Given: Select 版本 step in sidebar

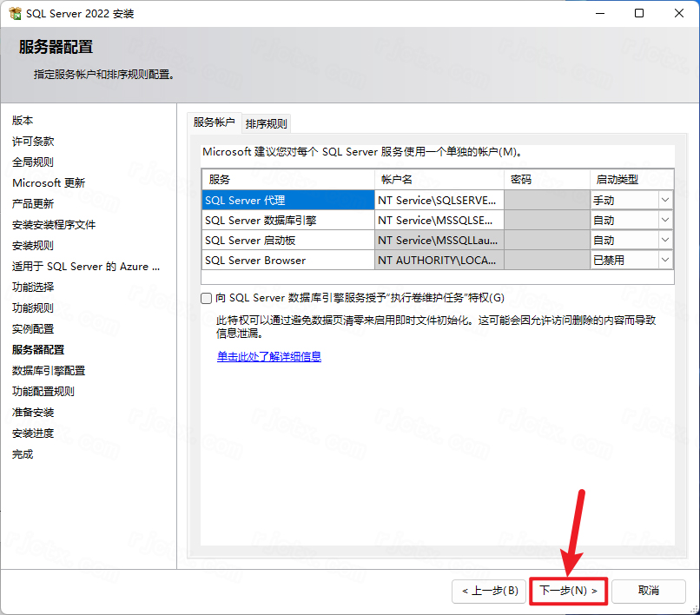Looking at the screenshot, I should click(x=23, y=121).
